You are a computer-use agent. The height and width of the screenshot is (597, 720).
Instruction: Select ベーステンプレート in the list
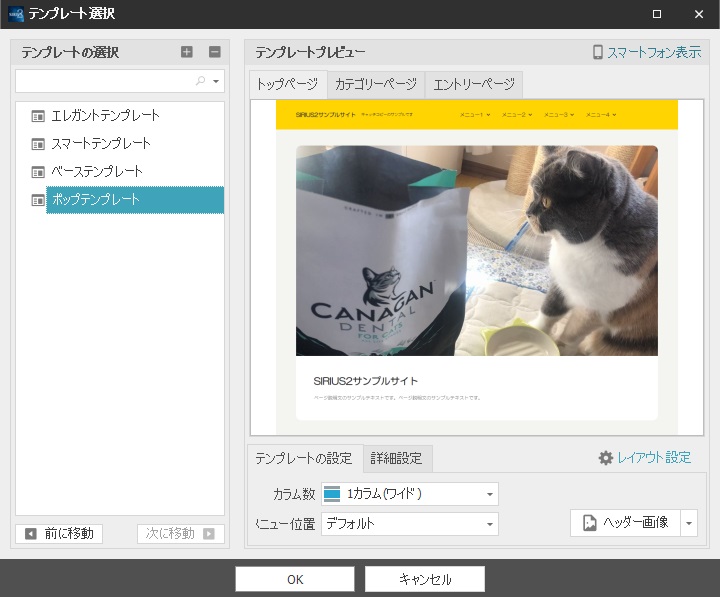coord(97,171)
